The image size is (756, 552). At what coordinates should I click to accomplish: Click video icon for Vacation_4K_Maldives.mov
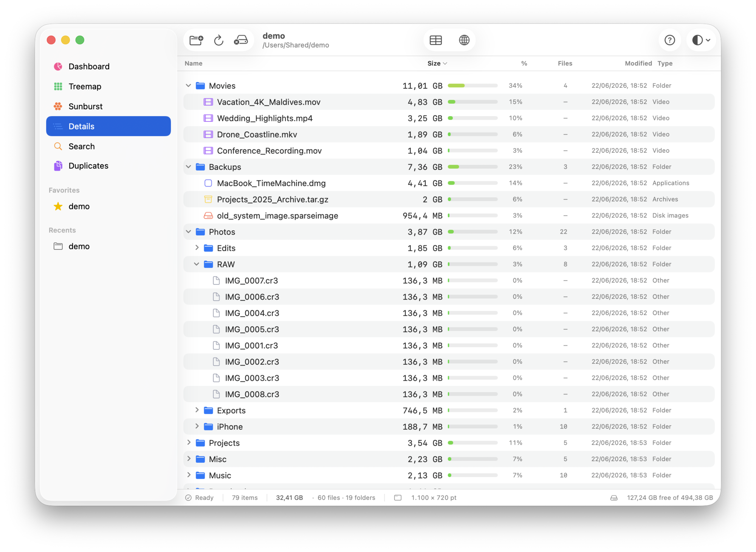208,102
